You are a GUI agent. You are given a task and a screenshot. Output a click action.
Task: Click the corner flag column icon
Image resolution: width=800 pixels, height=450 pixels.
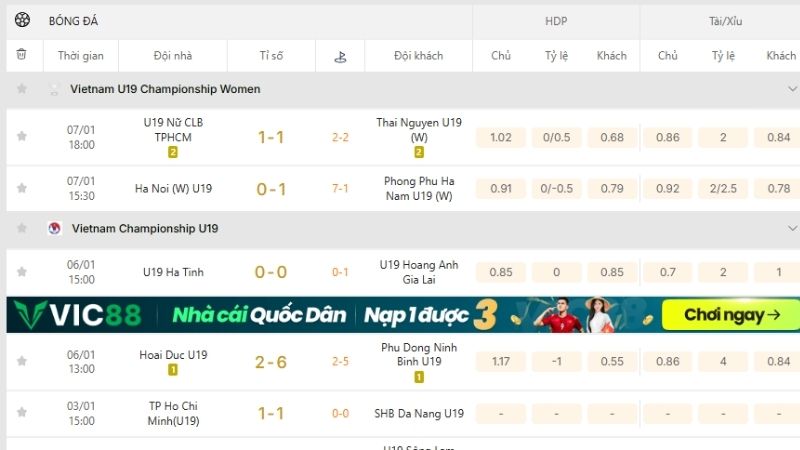click(x=340, y=56)
